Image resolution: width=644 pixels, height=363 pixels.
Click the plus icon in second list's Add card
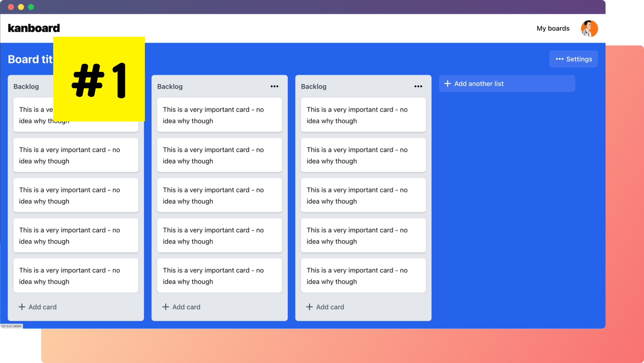(166, 307)
